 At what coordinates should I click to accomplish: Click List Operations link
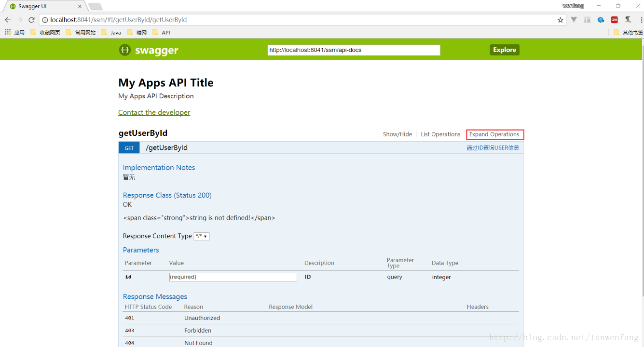[440, 134]
